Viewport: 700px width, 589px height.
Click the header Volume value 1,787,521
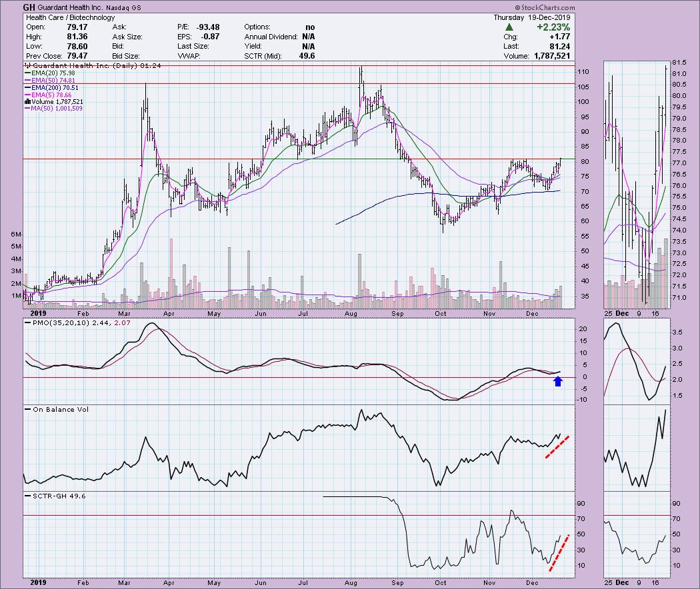[x=552, y=56]
